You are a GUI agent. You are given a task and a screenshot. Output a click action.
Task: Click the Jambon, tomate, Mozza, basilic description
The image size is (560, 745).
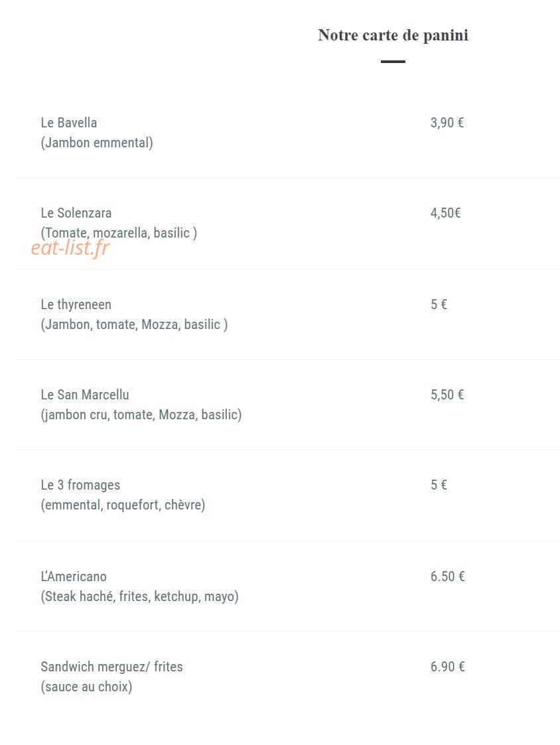[134, 324]
